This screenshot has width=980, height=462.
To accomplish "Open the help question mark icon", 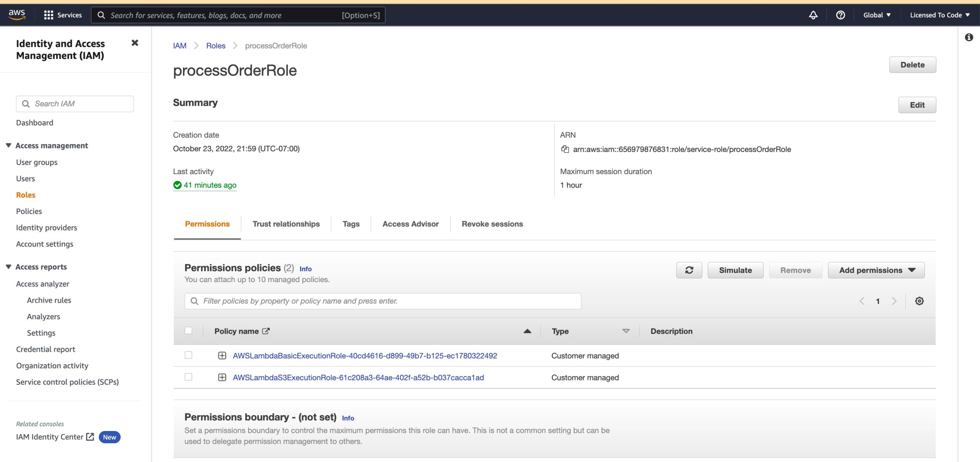I will [840, 15].
